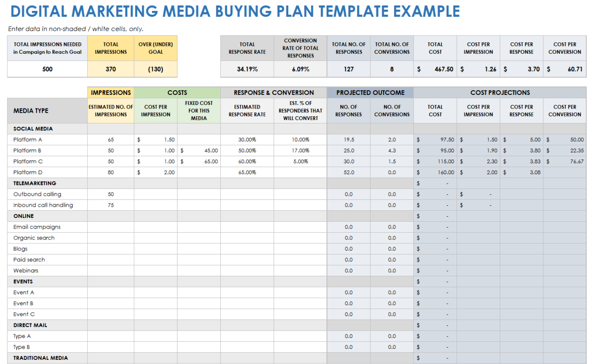
Task: Click the Over (Under) Goal value (130)
Action: point(156,69)
